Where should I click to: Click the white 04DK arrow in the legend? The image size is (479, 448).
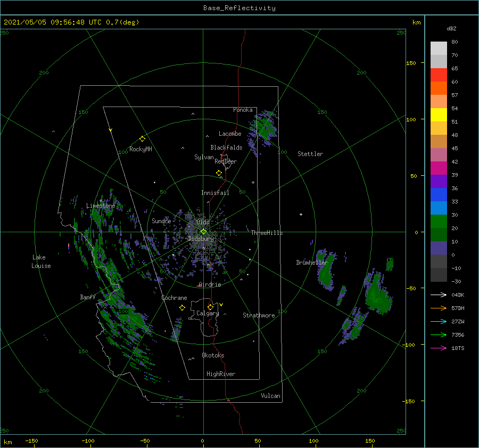click(439, 295)
